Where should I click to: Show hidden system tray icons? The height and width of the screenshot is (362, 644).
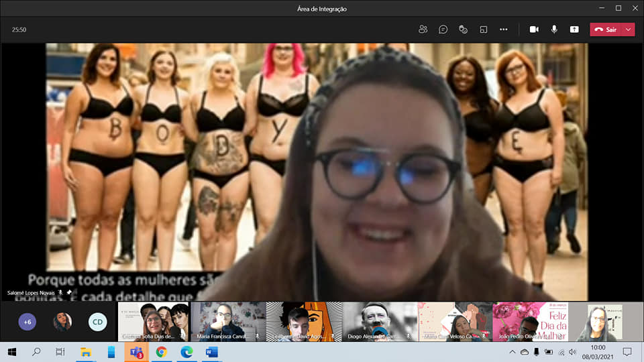point(513,352)
